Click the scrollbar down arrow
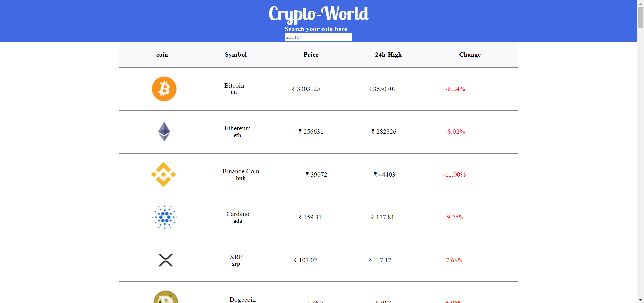The image size is (644, 303). point(640,300)
